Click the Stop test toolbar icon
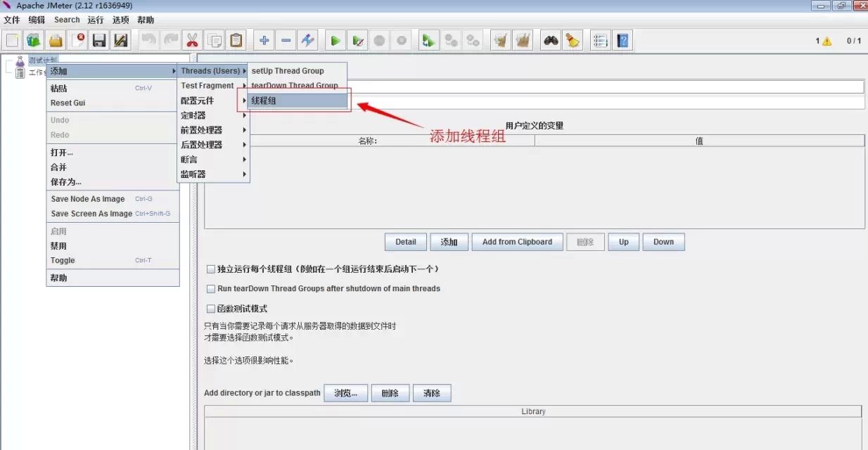Image resolution: width=868 pixels, height=450 pixels. click(379, 41)
